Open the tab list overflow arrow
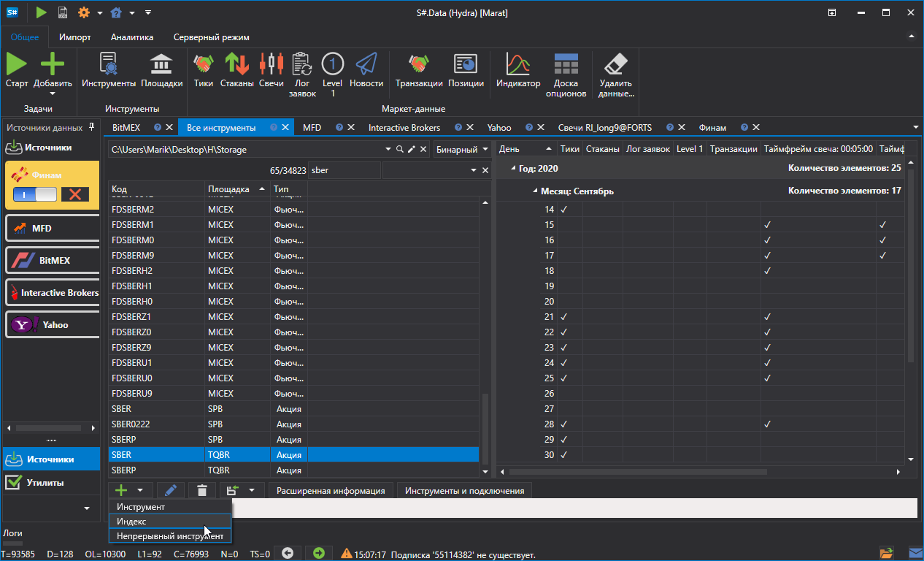The image size is (924, 561). click(915, 127)
